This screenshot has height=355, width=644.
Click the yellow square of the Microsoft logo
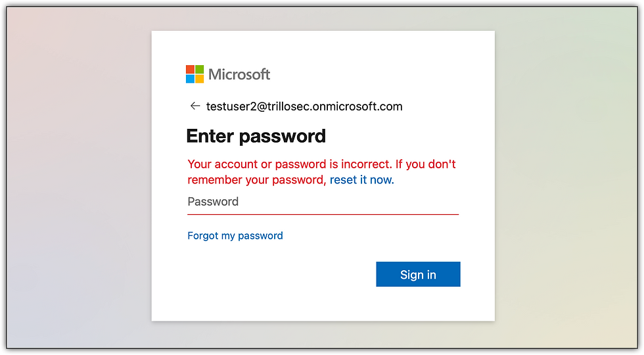(199, 78)
